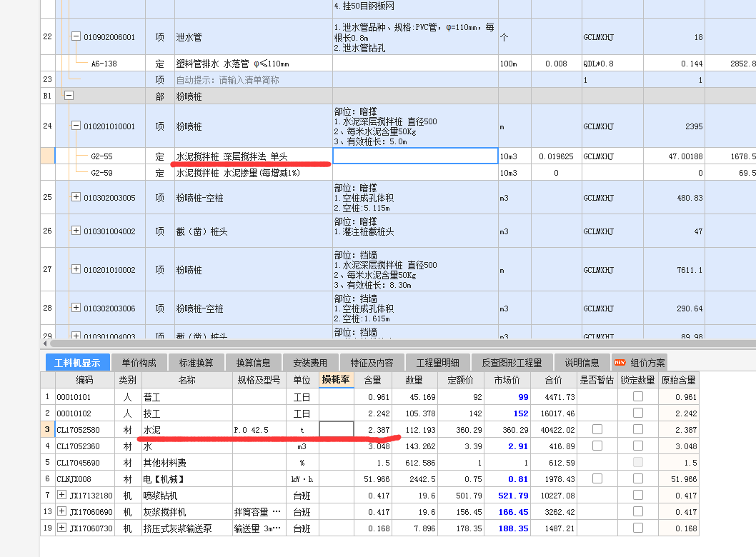The height and width of the screenshot is (557, 756).
Task: Expand the 010201010002 粉喷桩 item
Action: [x=76, y=269]
